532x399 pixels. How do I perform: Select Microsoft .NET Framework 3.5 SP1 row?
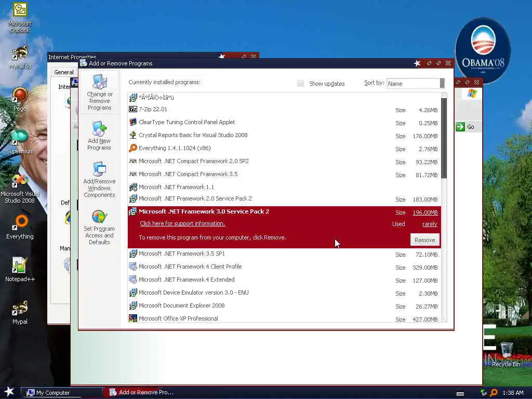[x=284, y=254]
